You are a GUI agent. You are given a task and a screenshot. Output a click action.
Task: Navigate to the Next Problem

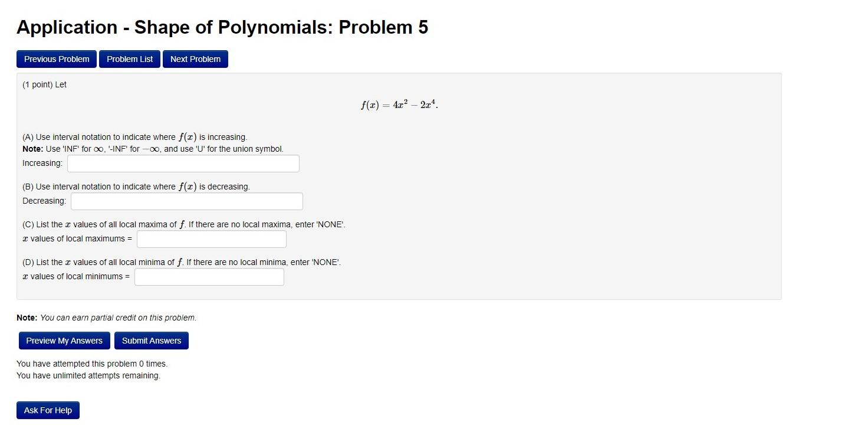click(195, 58)
